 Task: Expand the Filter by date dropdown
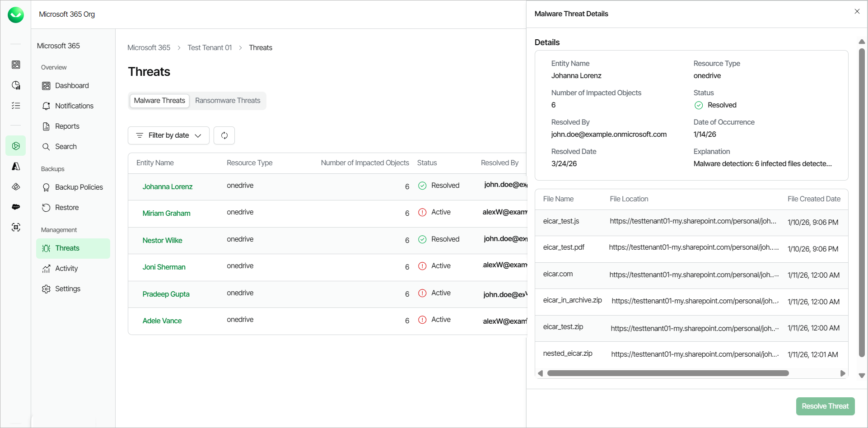(x=168, y=135)
